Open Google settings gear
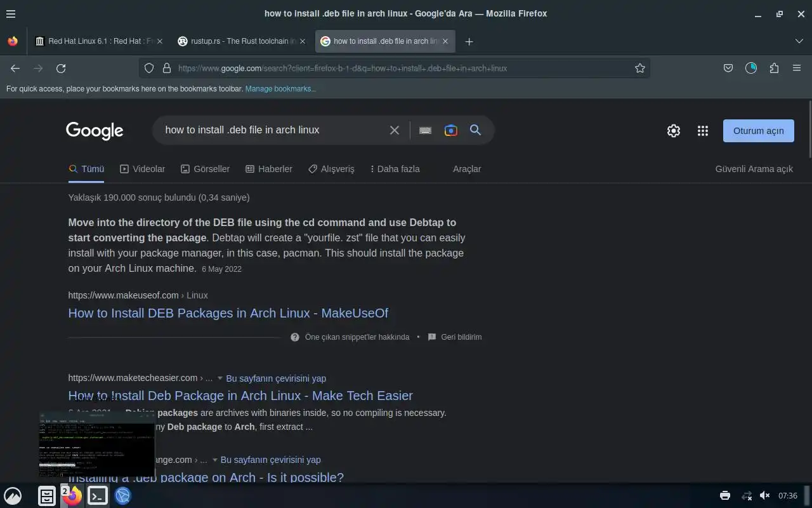 [674, 131]
